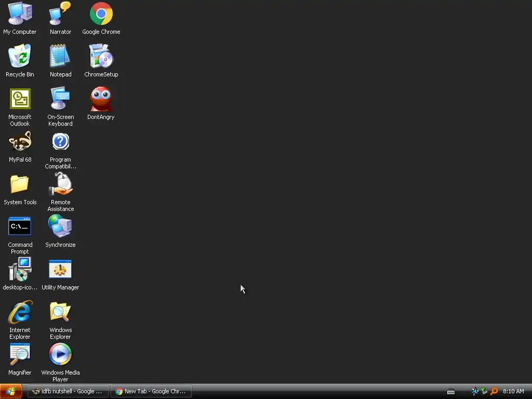Open the Start menu
The image size is (532, 399).
pyautogui.click(x=11, y=391)
